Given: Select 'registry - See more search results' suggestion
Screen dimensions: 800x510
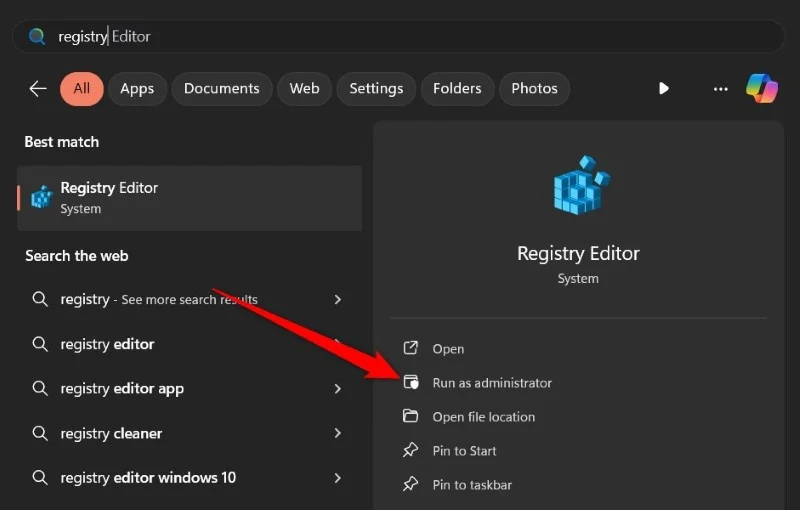Looking at the screenshot, I should (189, 299).
